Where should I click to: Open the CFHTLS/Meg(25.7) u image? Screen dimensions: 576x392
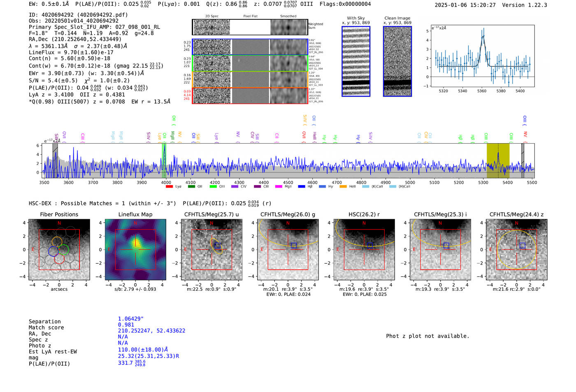211,250
